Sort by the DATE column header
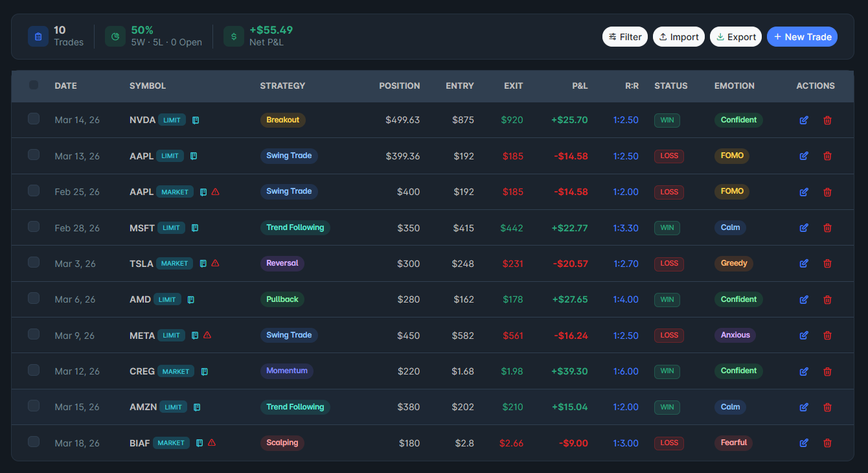Screen dimensions: 868x473 click(66, 86)
